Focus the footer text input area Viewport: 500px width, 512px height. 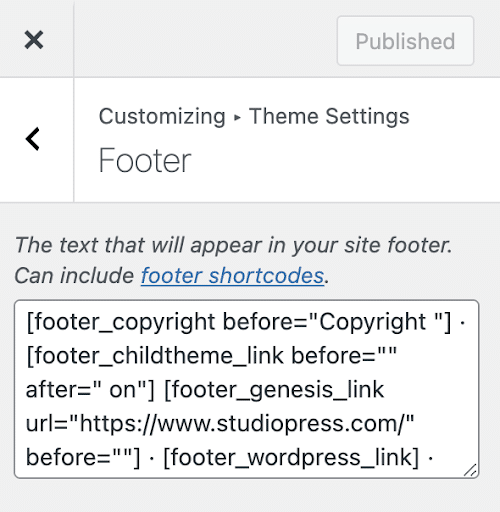click(x=246, y=389)
